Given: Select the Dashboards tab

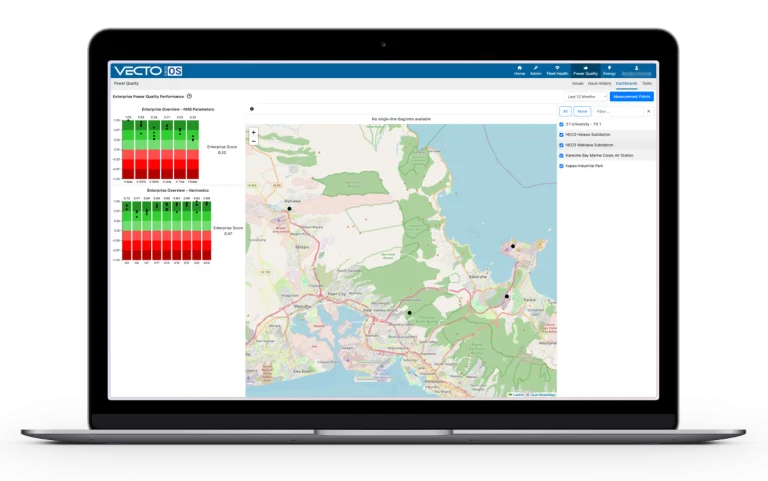Looking at the screenshot, I should tap(626, 84).
